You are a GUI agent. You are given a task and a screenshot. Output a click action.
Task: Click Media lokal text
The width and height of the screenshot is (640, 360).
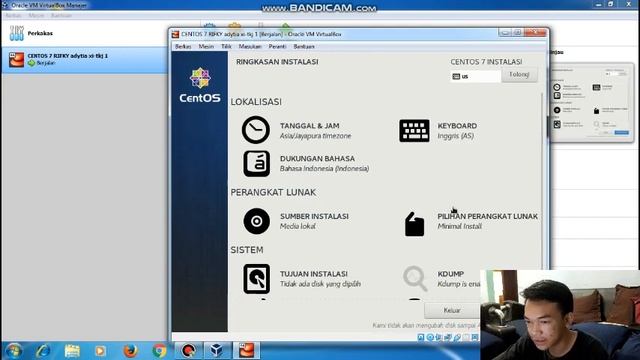coord(298,227)
